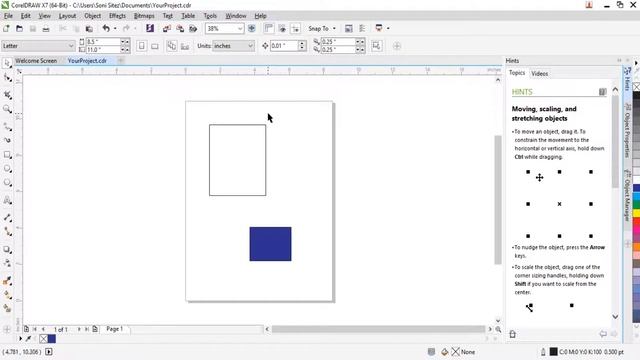The image size is (640, 360).
Task: Open the Units inches dropdown
Action: point(251,46)
